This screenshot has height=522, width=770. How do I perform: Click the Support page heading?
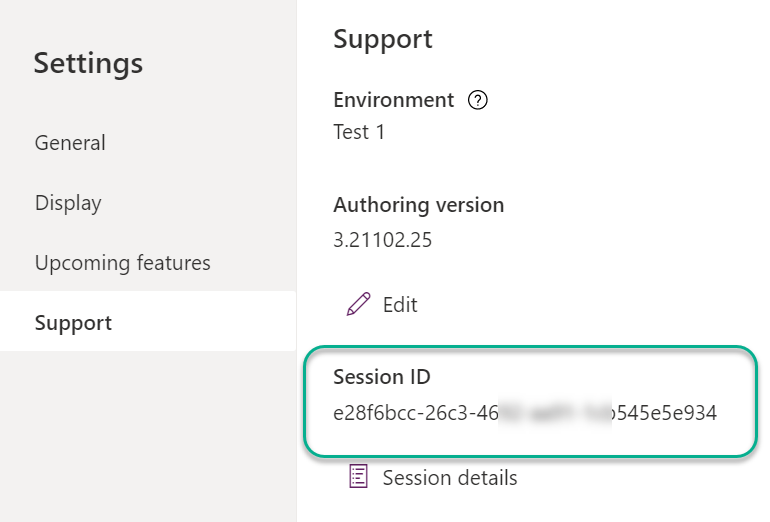coord(383,38)
